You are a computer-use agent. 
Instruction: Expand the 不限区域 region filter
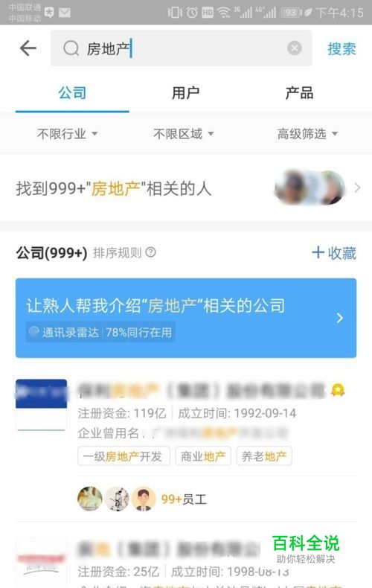[183, 133]
